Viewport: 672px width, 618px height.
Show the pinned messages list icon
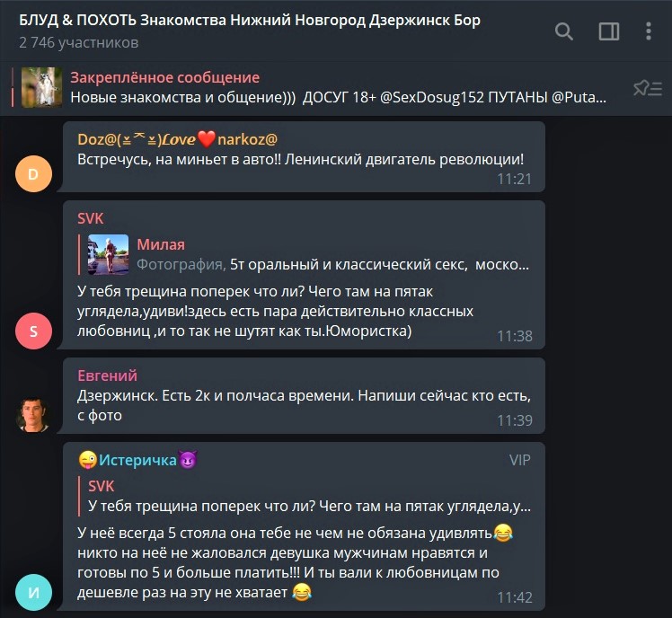648,88
